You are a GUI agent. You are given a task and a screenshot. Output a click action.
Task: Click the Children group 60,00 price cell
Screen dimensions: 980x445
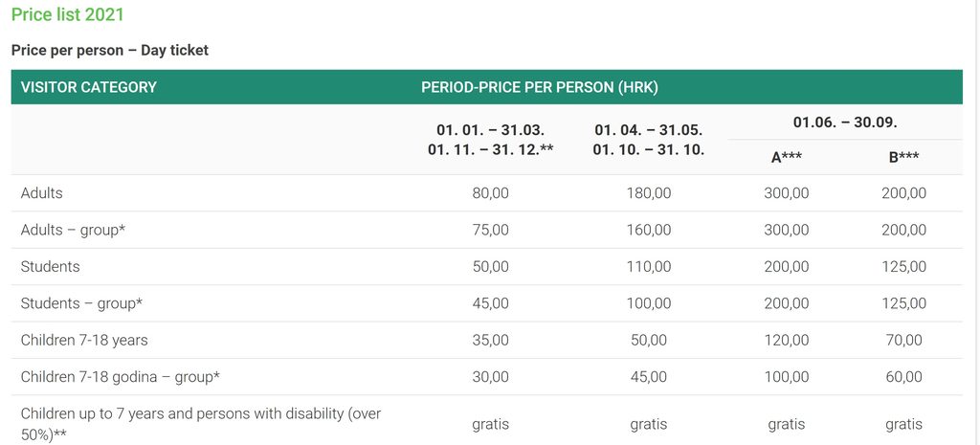(x=903, y=377)
